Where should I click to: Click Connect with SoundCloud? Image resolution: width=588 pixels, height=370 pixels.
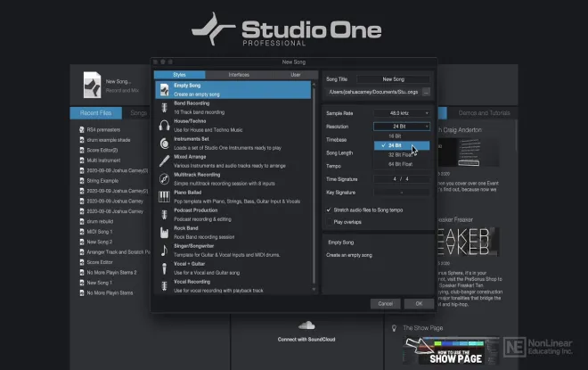[x=306, y=340]
